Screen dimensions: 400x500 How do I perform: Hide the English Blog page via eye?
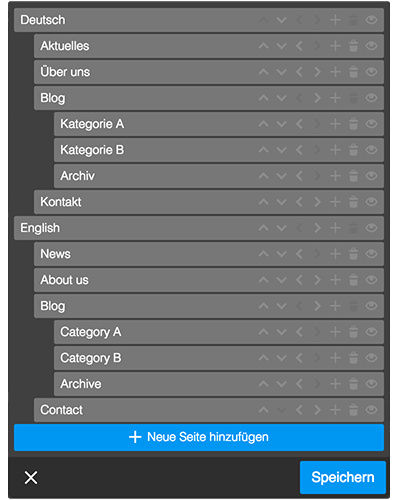(371, 306)
